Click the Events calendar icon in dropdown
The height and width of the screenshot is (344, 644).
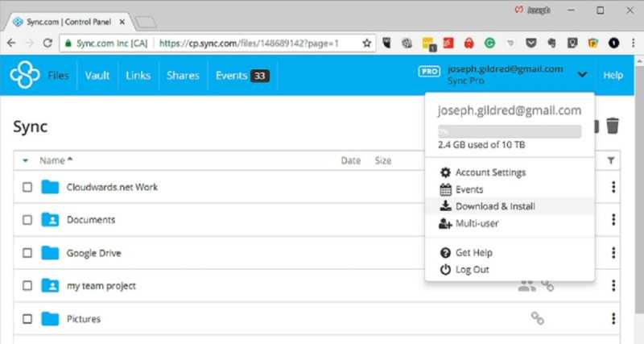point(445,189)
